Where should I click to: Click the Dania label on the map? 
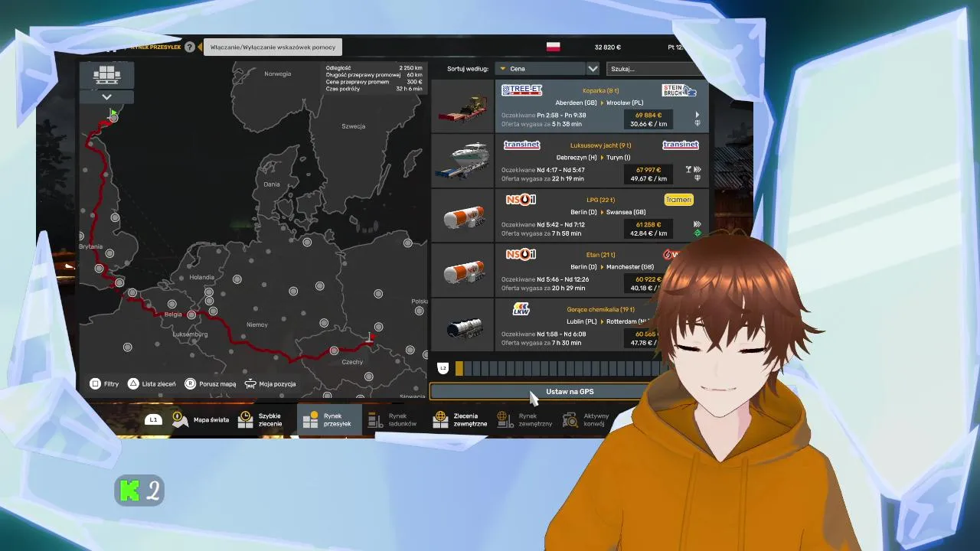tap(272, 184)
